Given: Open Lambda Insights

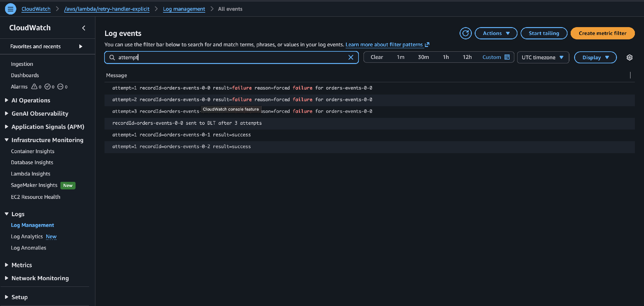Looking at the screenshot, I should tap(31, 174).
